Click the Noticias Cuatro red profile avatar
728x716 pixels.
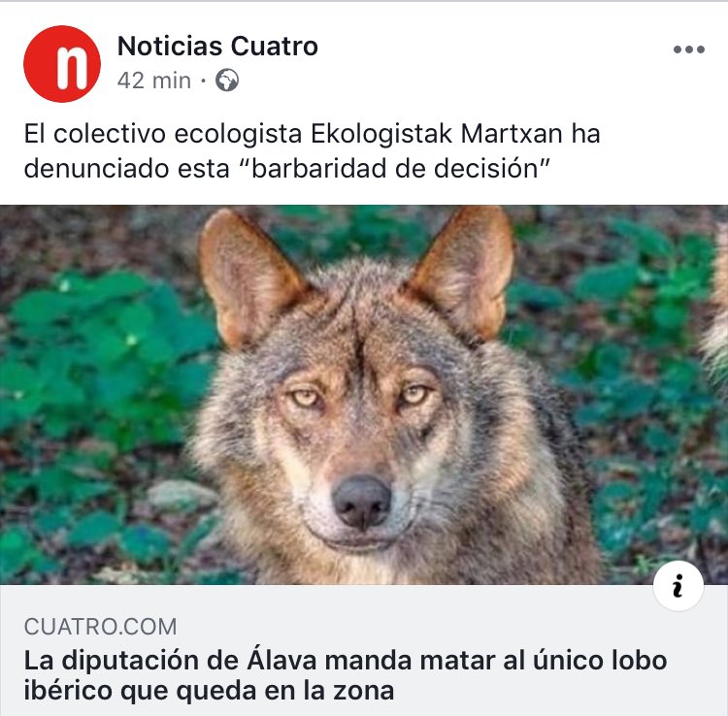[62, 64]
